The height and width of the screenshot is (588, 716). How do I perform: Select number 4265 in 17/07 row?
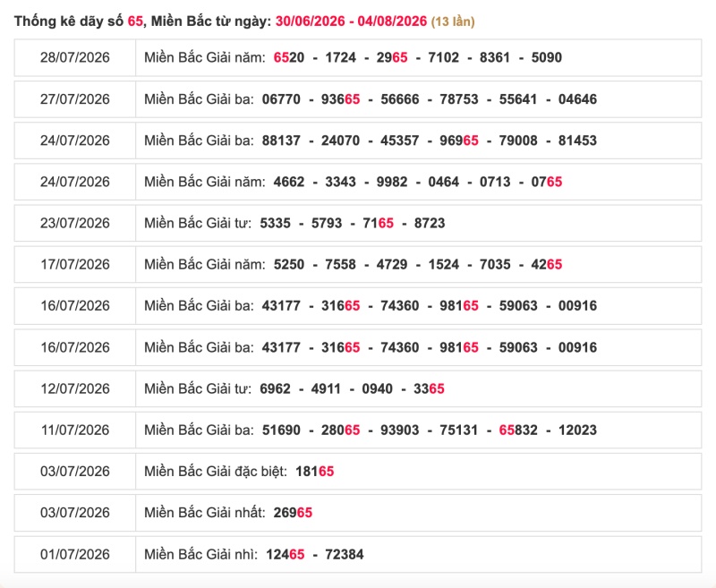pos(546,264)
